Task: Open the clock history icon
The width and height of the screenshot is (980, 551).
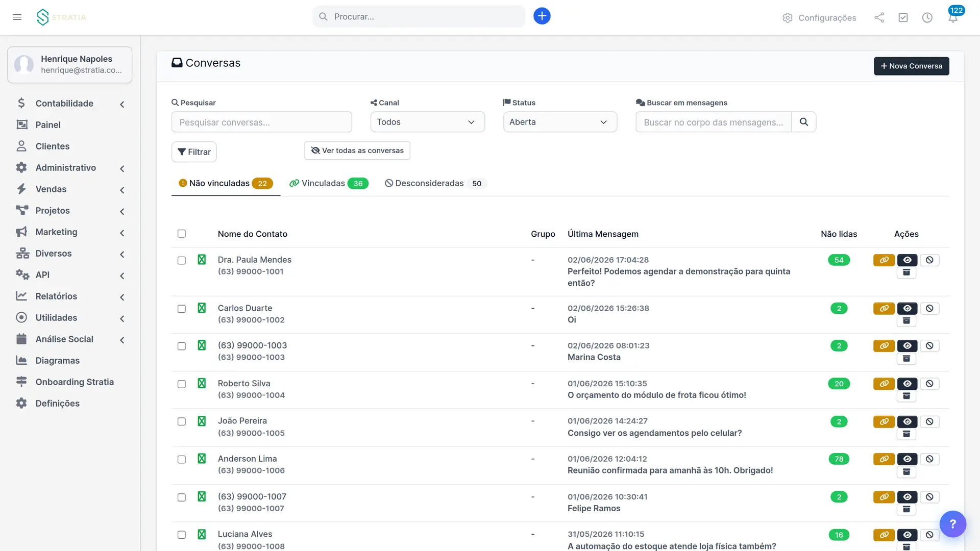Action: 927,18
